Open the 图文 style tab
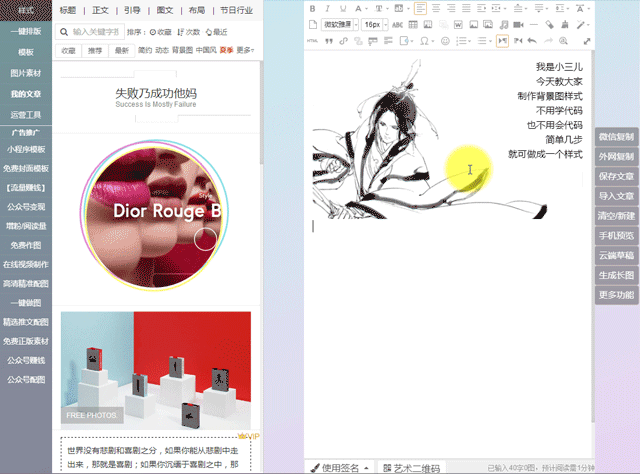 click(x=165, y=10)
